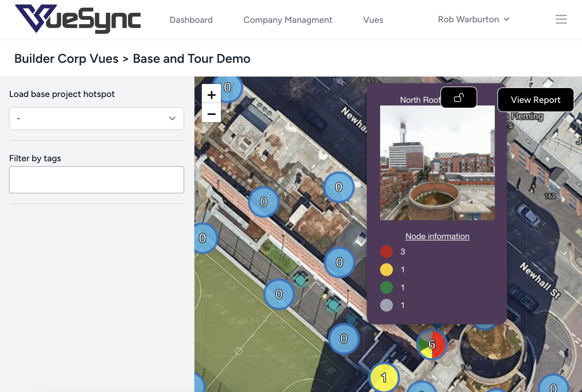Zoom out the map with minus button
Viewport: 582px width, 392px height.
(x=211, y=114)
